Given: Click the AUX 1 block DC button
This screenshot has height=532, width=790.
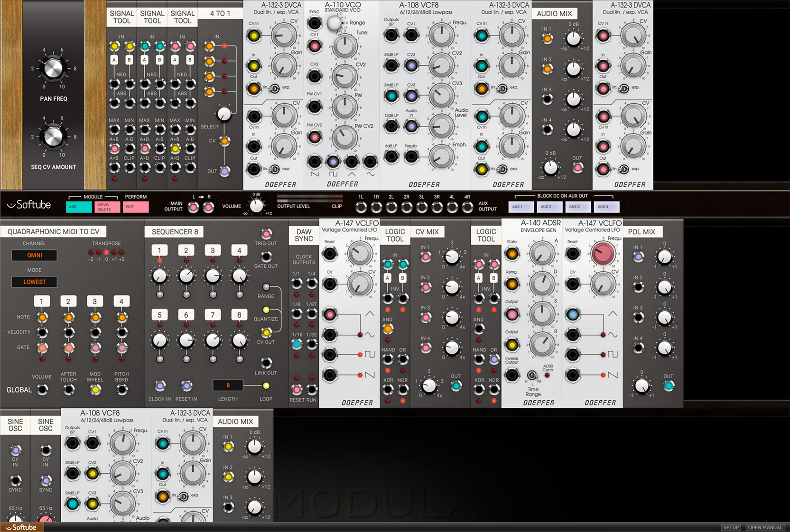Looking at the screenshot, I should 521,207.
